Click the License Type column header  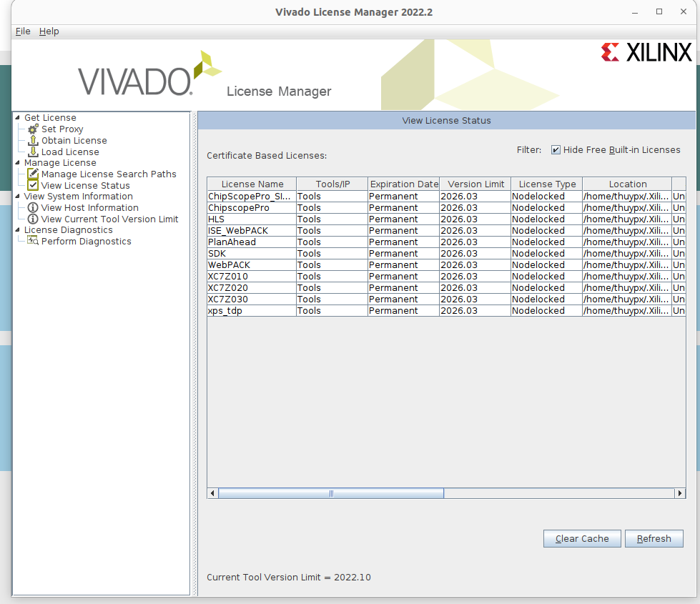[x=546, y=184]
